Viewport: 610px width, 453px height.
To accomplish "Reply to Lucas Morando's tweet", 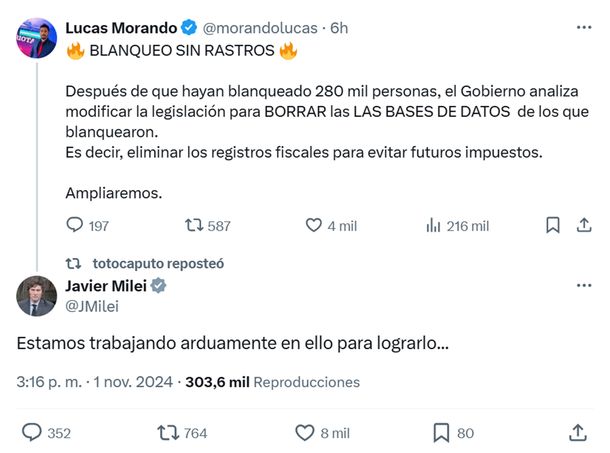I will tap(75, 226).
